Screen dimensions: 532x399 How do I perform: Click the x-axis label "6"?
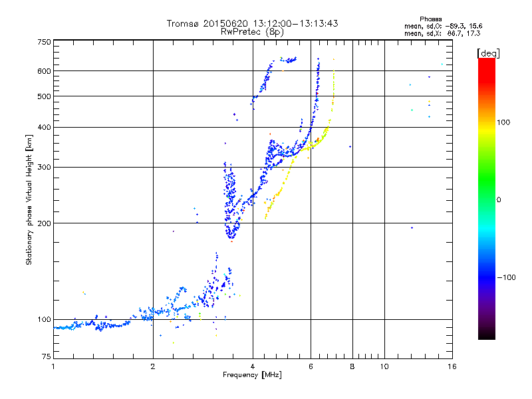311,366
